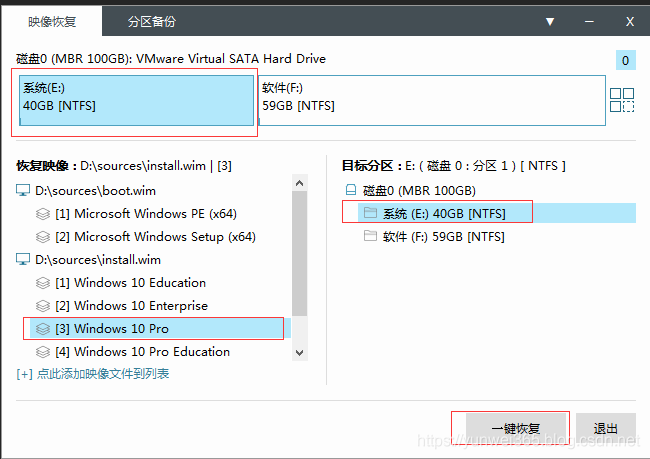
Task: Choose 软件 (F:) 59GB [NTFS] as target
Action: [444, 237]
